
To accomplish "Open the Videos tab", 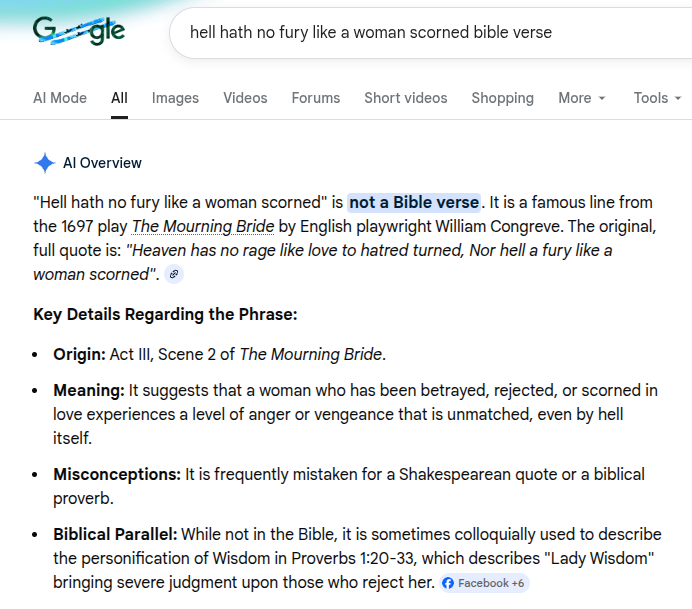I will click(x=245, y=98).
